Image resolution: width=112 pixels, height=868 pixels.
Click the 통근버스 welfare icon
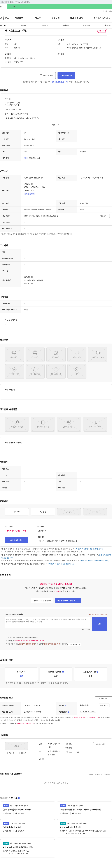14,355
